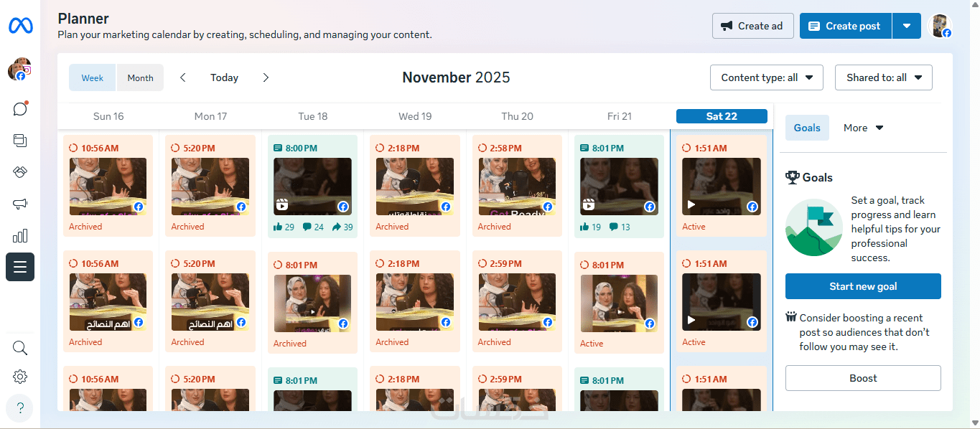Open Inbox messages chat icon in sidebar

(x=20, y=109)
